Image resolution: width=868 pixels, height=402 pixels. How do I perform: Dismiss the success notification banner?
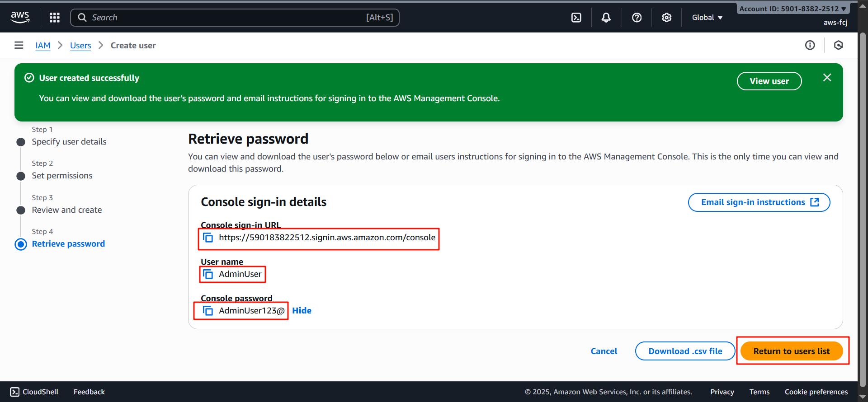pos(827,78)
